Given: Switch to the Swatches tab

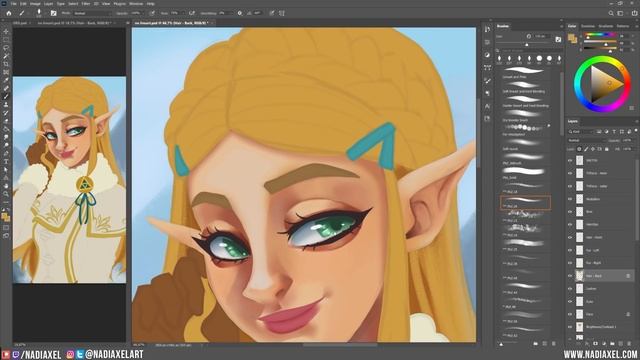Looking at the screenshot, I should pos(588,26).
